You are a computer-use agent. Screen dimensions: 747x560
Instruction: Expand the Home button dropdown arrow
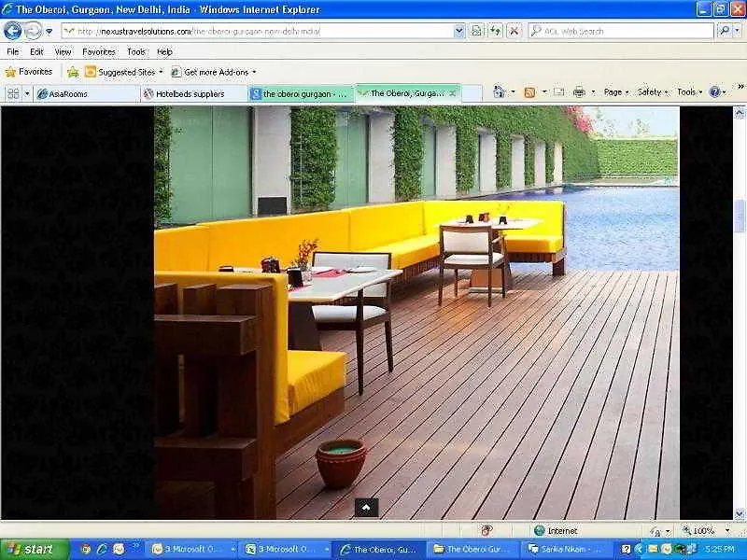point(513,91)
